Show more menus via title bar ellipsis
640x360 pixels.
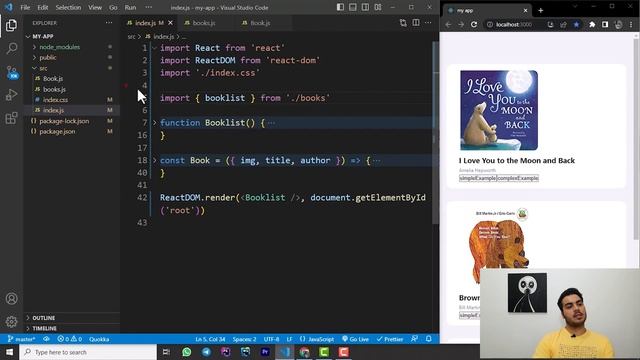coord(149,7)
